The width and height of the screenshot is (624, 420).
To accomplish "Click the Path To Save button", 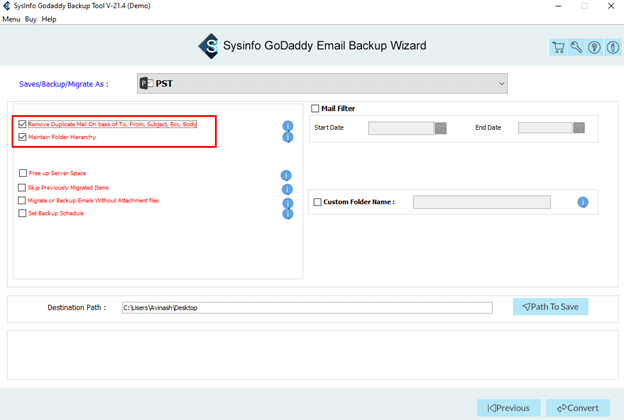I will tap(550, 307).
